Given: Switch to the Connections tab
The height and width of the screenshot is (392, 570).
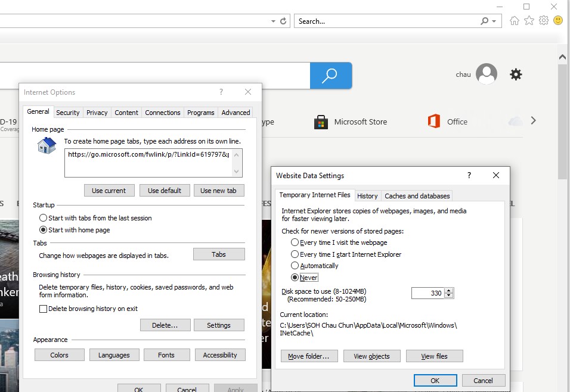Looking at the screenshot, I should tap(163, 113).
